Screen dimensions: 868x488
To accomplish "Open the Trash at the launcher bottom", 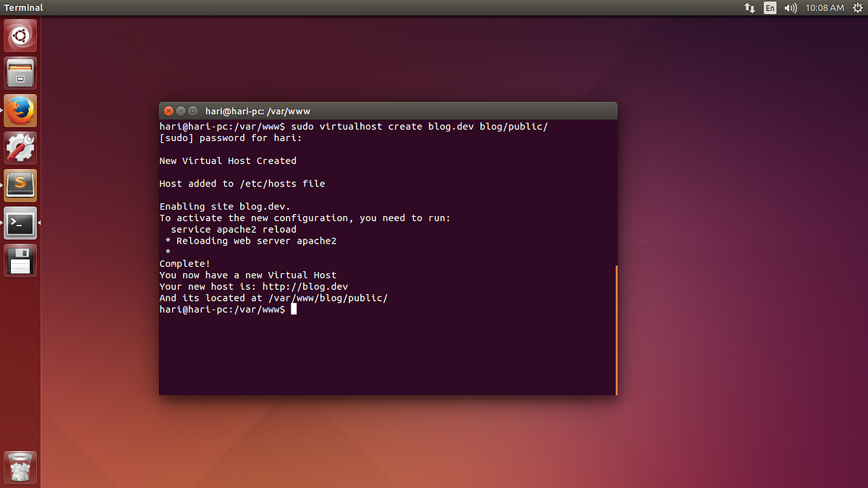I will 20,467.
